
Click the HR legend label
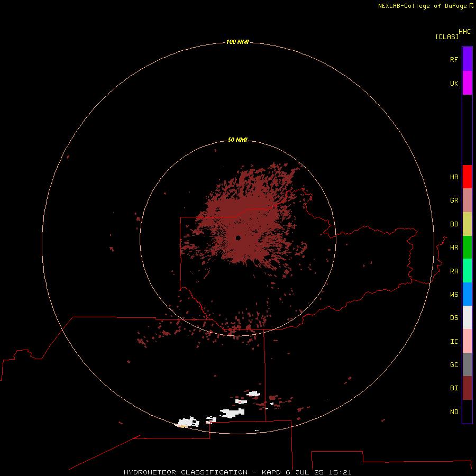click(454, 248)
